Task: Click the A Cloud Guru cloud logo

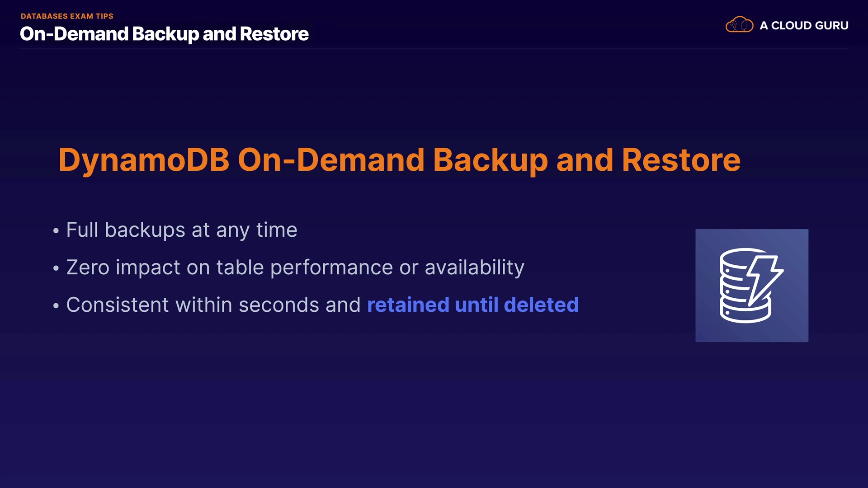Action: (x=739, y=25)
